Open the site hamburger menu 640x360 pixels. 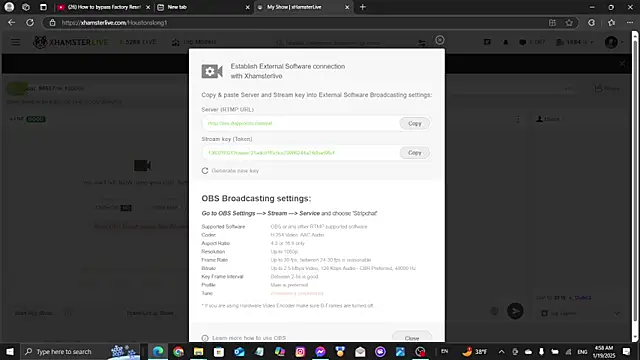point(16,42)
